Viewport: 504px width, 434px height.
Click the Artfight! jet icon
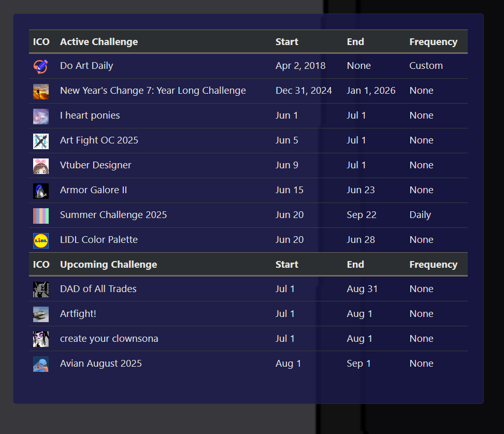pyautogui.click(x=41, y=314)
